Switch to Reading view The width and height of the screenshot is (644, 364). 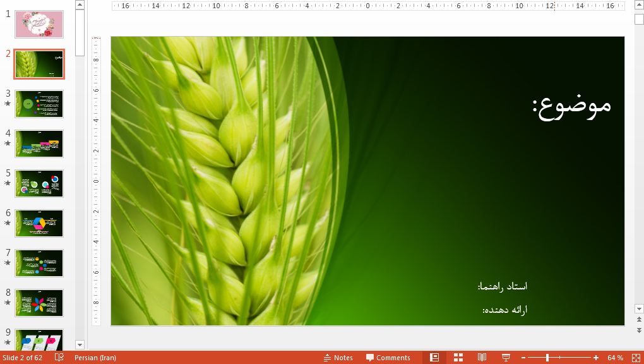tap(482, 357)
